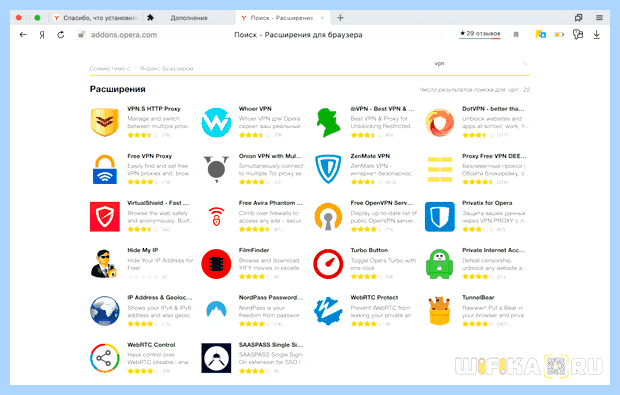Open the WebRTC Protect blue gear icon

tap(328, 311)
